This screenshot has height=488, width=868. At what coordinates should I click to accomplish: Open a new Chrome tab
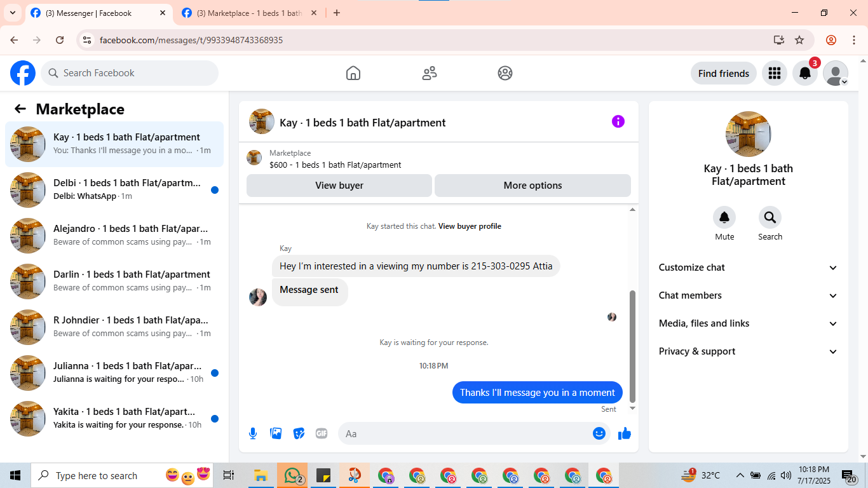(x=337, y=13)
